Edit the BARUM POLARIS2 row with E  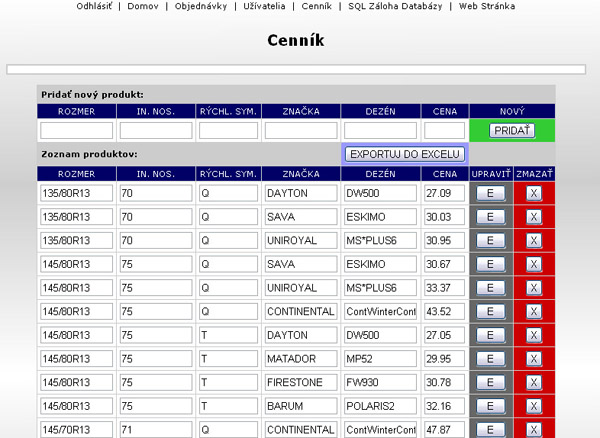[x=490, y=406]
